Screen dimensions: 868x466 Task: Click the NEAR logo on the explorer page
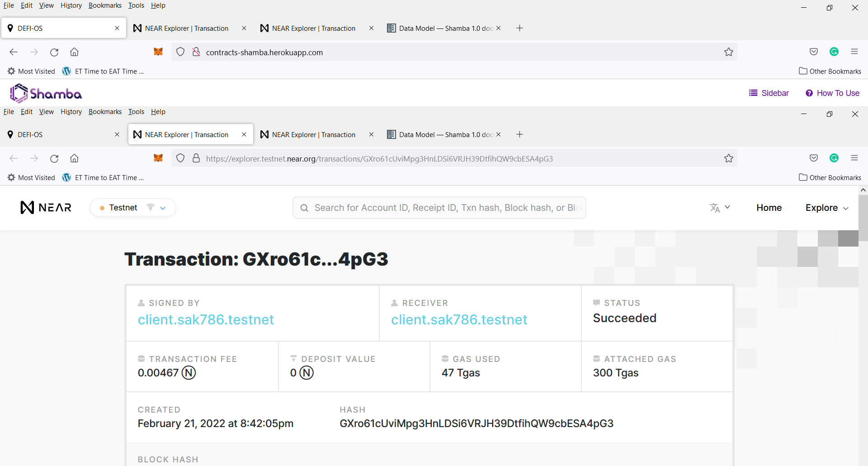click(x=46, y=208)
